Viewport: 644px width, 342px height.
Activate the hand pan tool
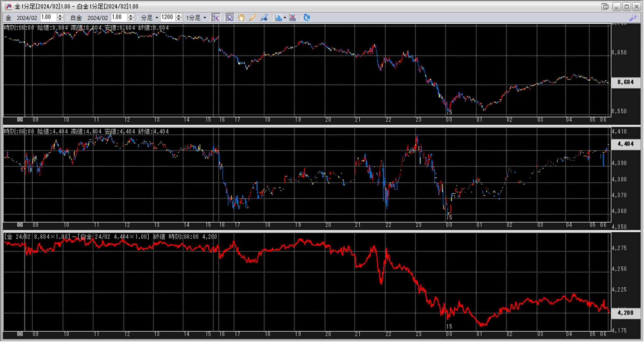point(241,18)
